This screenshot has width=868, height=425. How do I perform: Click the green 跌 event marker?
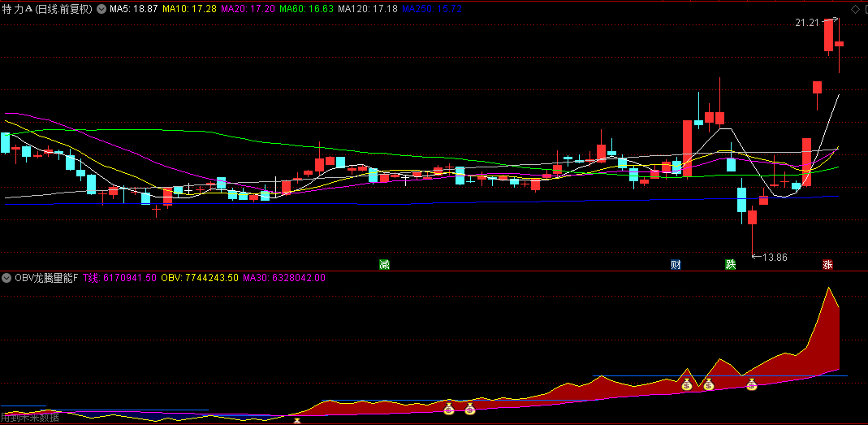tap(731, 264)
